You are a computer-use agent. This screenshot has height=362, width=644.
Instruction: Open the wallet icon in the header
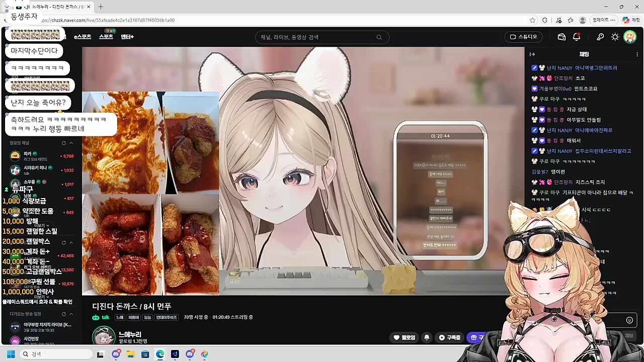pos(562,37)
